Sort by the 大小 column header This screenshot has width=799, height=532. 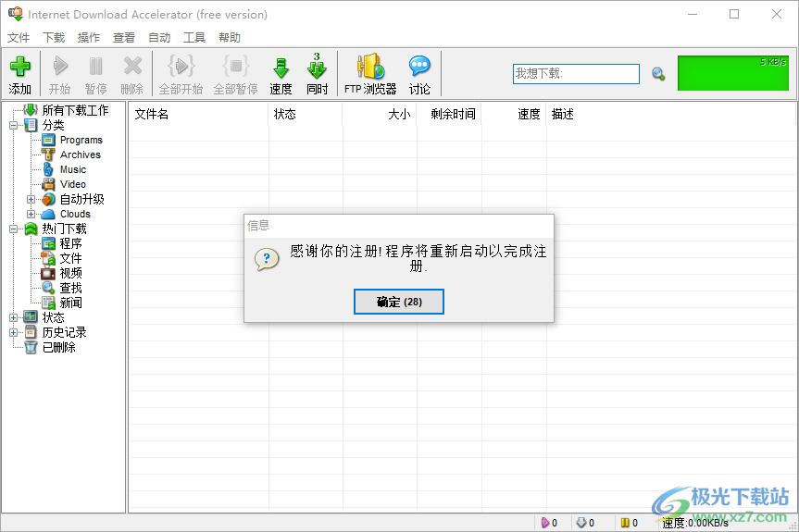[380, 114]
